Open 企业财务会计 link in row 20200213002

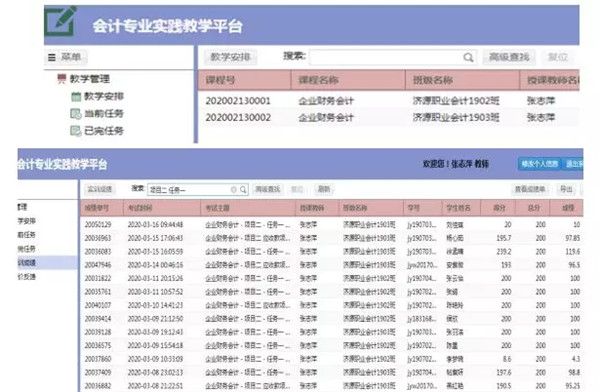(326, 118)
